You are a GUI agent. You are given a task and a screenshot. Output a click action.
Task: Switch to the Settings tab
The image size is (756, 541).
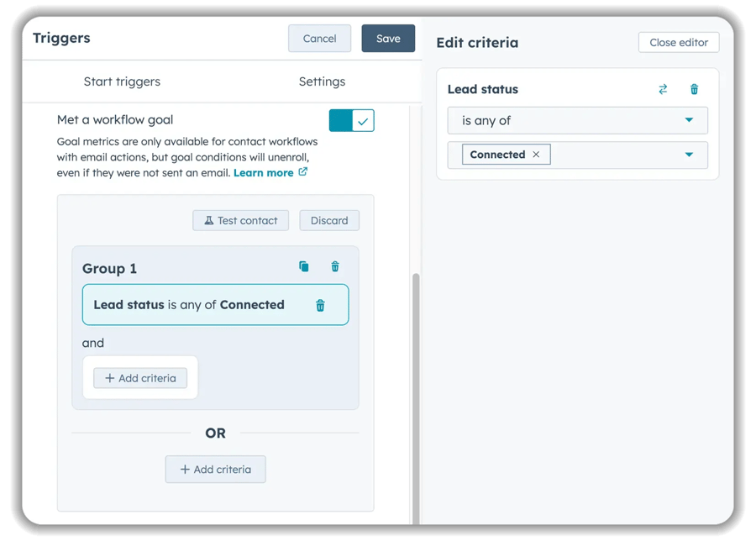tap(322, 81)
